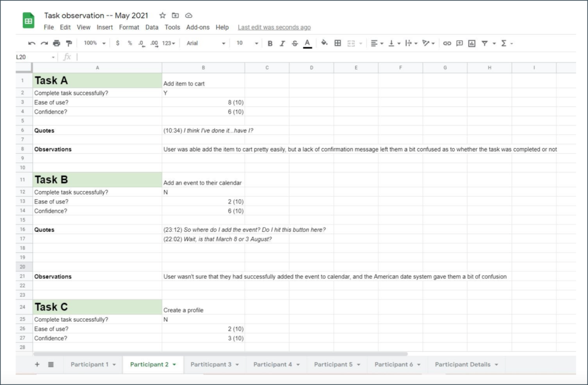
Task: Open the font size dropdown
Action: (246, 43)
